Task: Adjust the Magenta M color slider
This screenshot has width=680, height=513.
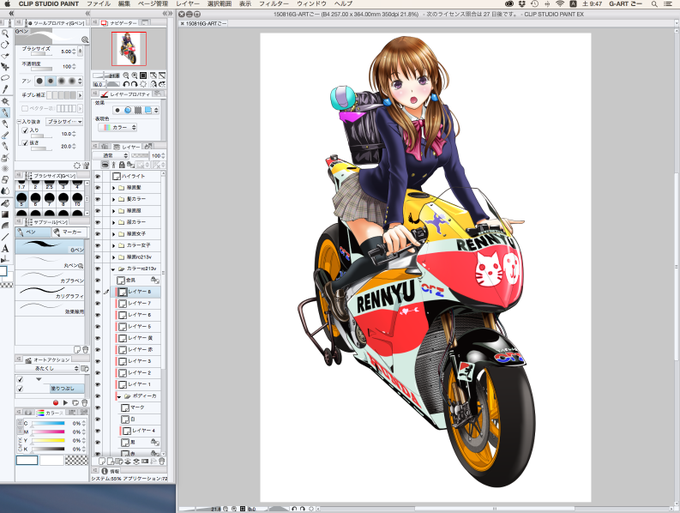Action: coord(48,432)
